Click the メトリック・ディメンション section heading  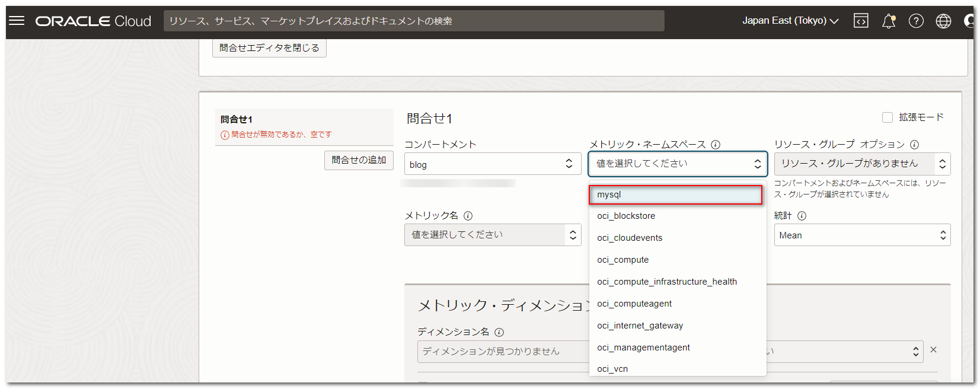click(x=504, y=305)
